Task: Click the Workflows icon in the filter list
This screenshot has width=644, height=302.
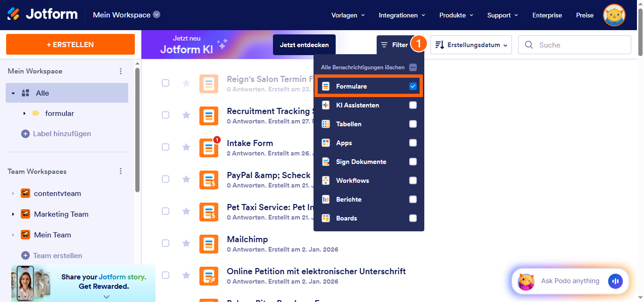Action: pos(325,180)
